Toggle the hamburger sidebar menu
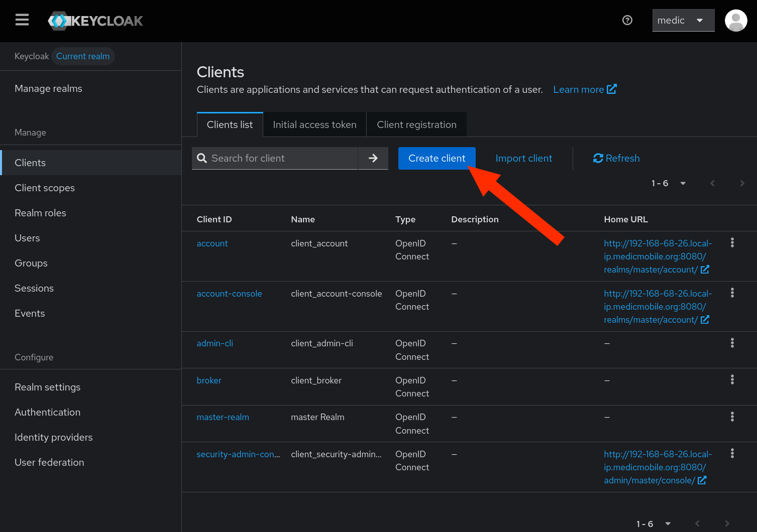Image resolution: width=757 pixels, height=532 pixels. [22, 20]
